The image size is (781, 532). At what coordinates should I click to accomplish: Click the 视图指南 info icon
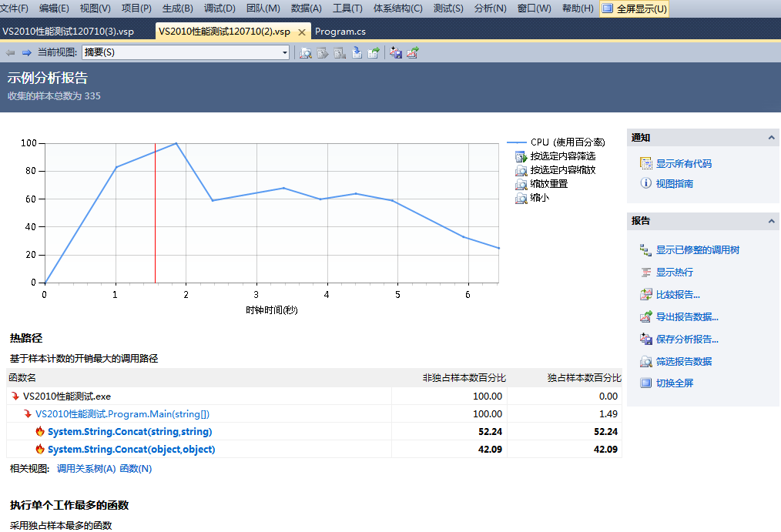645,183
